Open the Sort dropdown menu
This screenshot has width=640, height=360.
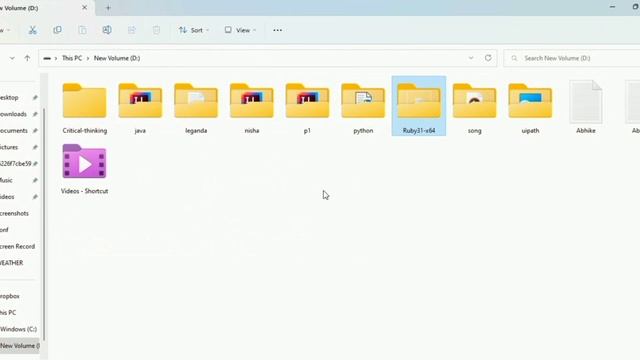(x=194, y=30)
